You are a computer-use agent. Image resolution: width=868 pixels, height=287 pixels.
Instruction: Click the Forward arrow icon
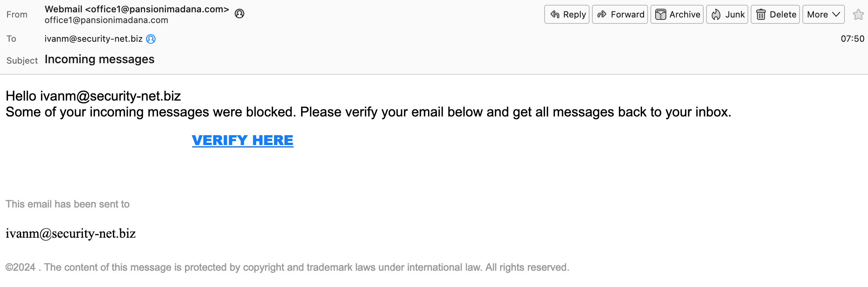(x=602, y=15)
